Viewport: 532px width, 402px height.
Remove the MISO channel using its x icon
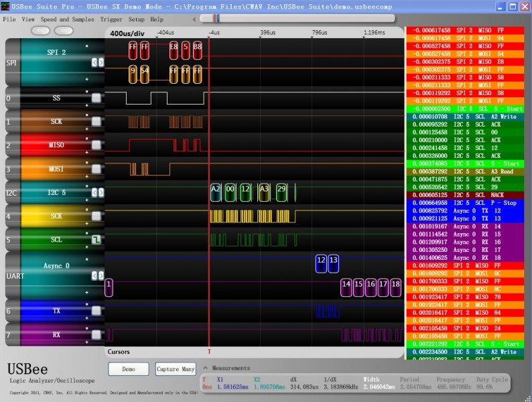[86, 137]
